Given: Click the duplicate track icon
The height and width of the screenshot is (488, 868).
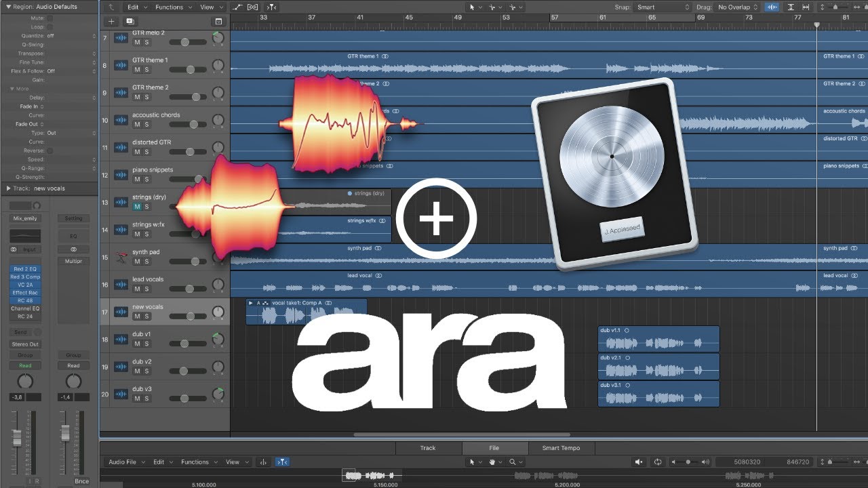Looking at the screenshot, I should coord(130,22).
